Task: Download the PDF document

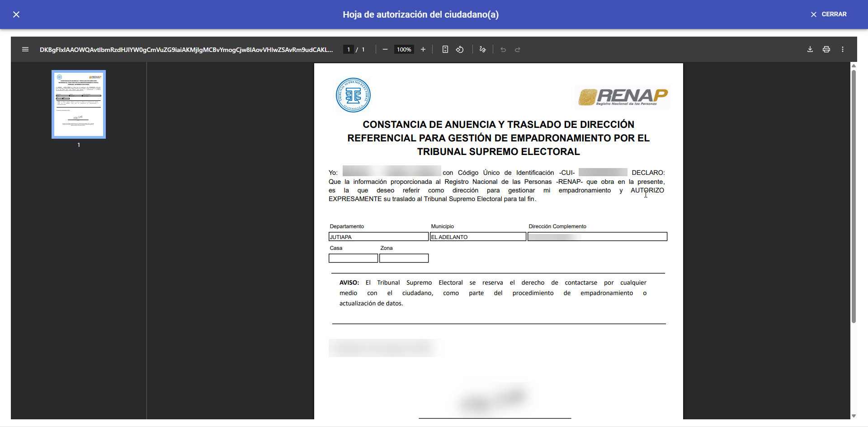Action: pos(810,49)
